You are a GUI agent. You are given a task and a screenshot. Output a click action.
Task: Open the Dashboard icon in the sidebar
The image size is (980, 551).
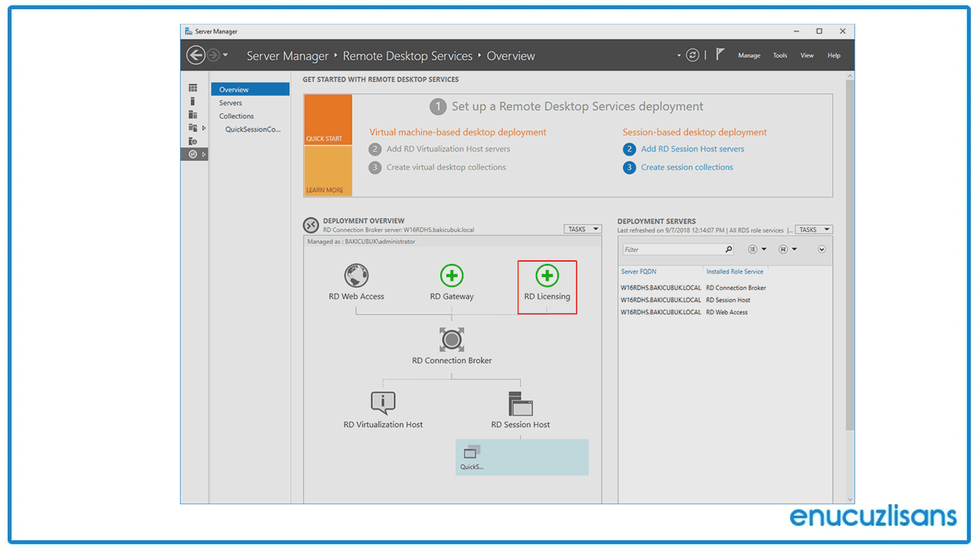coord(193,88)
